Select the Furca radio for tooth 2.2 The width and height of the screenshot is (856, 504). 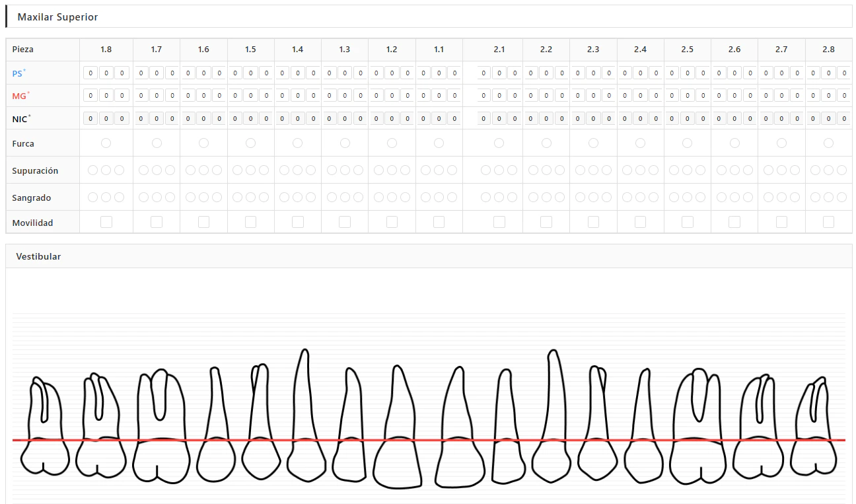click(546, 143)
